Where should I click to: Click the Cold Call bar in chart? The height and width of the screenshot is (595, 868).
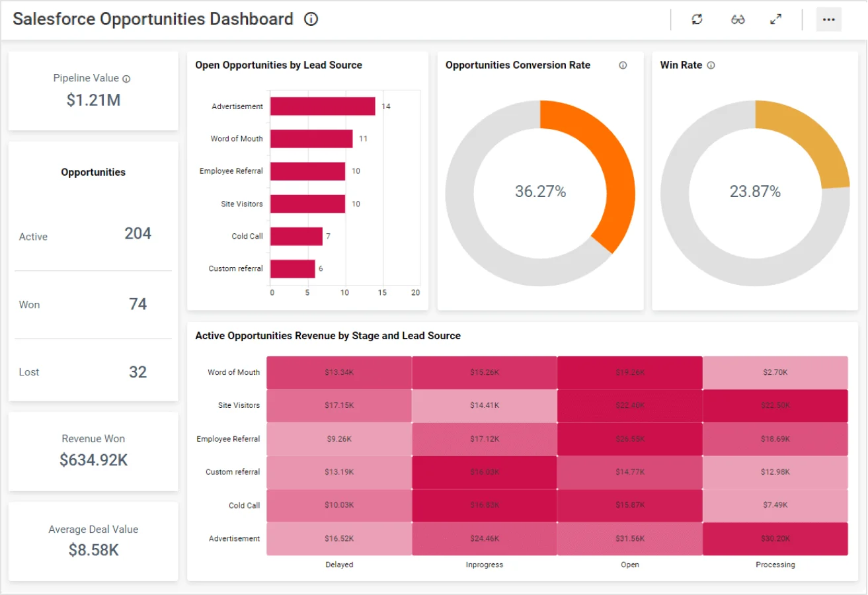coord(296,236)
